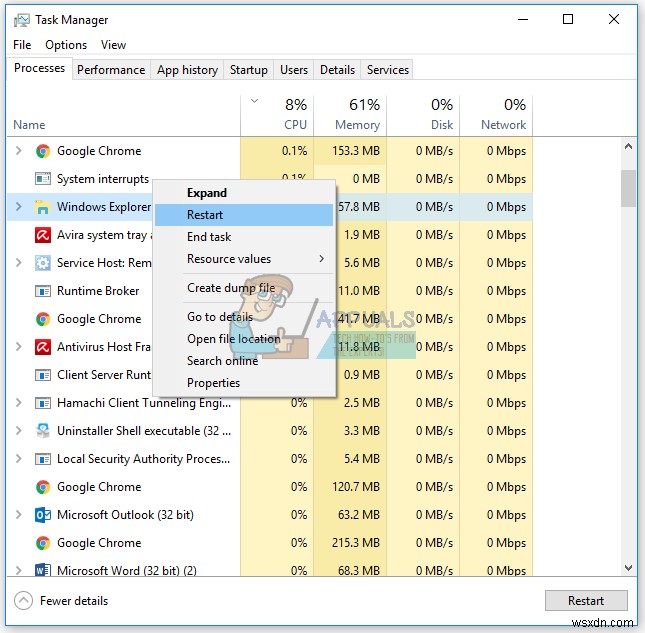Click the Microsoft Word icon
The height and width of the screenshot is (633, 645).
[43, 570]
